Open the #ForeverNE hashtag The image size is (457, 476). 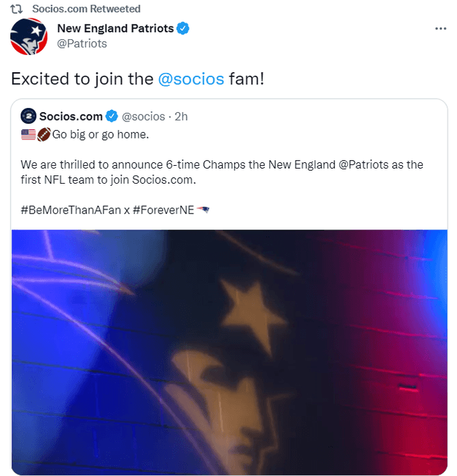[164, 210]
